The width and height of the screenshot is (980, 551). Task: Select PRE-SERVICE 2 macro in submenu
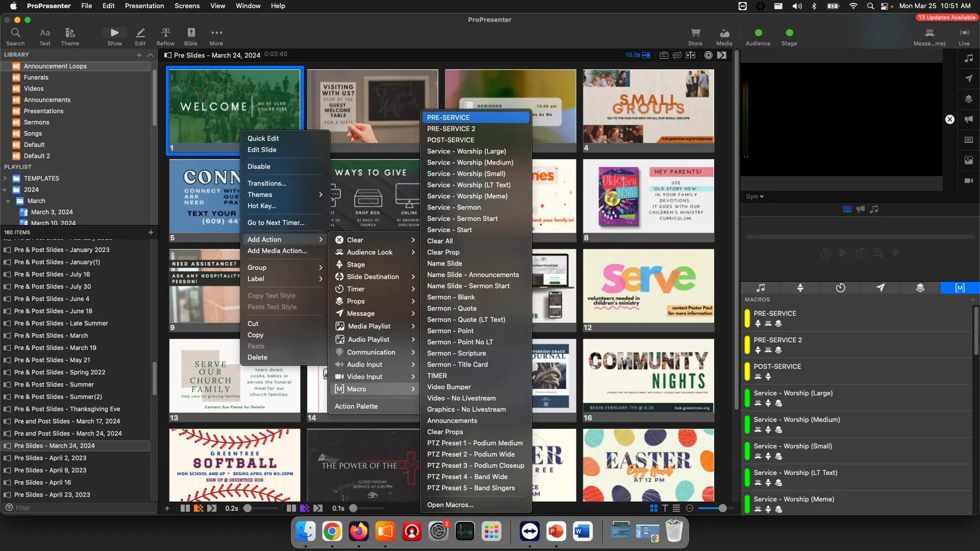451,129
